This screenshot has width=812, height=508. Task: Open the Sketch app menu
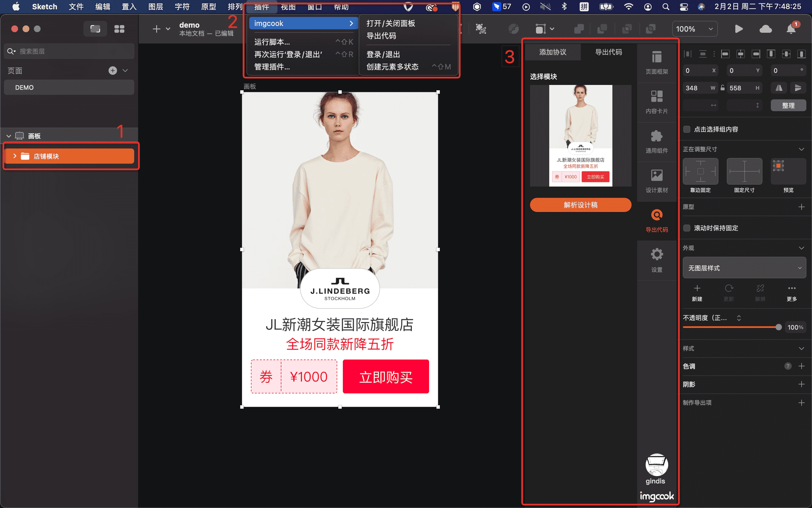(45, 7)
